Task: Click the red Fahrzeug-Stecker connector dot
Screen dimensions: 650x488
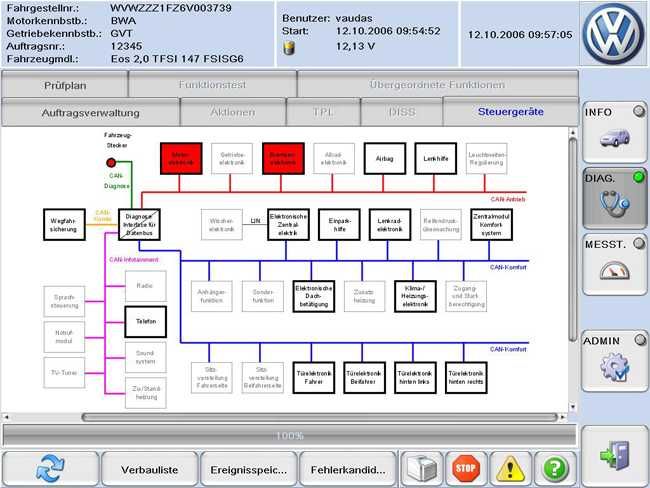Action: click(x=111, y=163)
